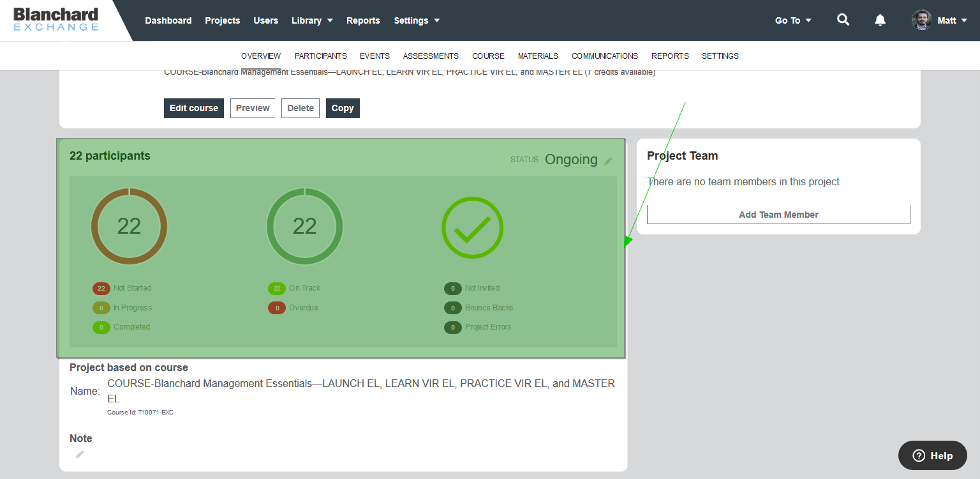
Task: Click the Completed count badge
Action: (101, 327)
